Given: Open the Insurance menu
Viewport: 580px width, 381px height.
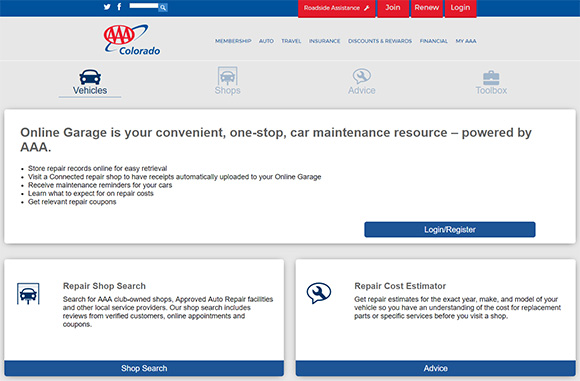Looking at the screenshot, I should click(324, 41).
